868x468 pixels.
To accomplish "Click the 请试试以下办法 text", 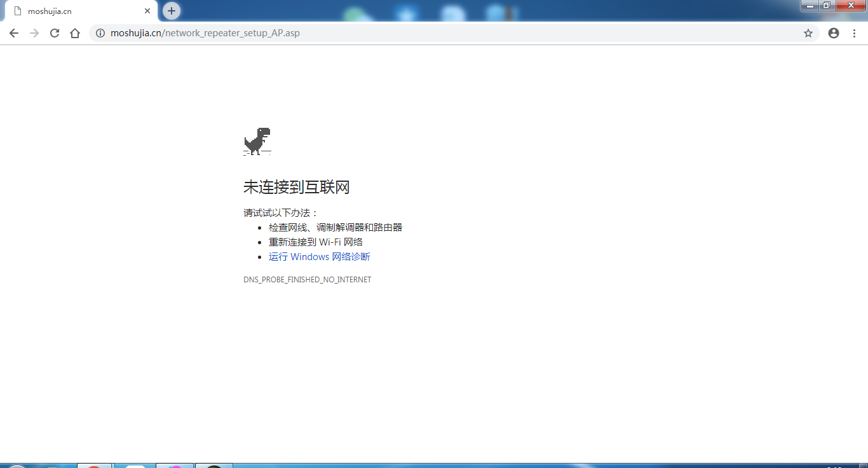I will (281, 213).
